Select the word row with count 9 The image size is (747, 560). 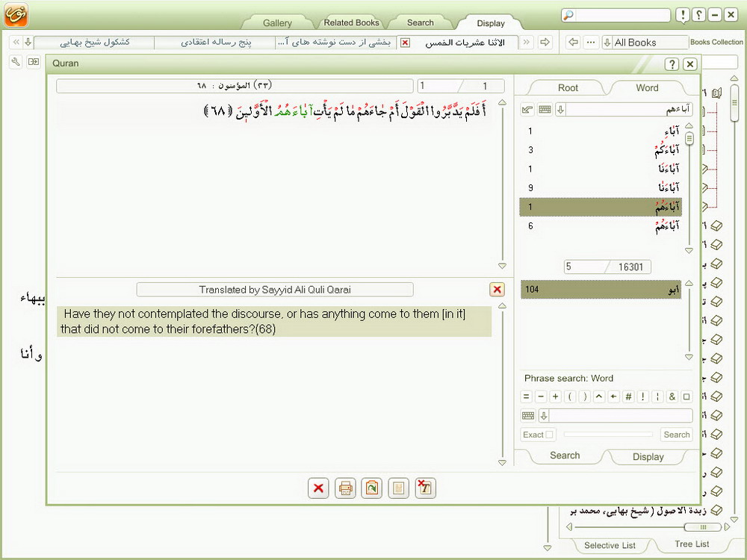tap(601, 187)
